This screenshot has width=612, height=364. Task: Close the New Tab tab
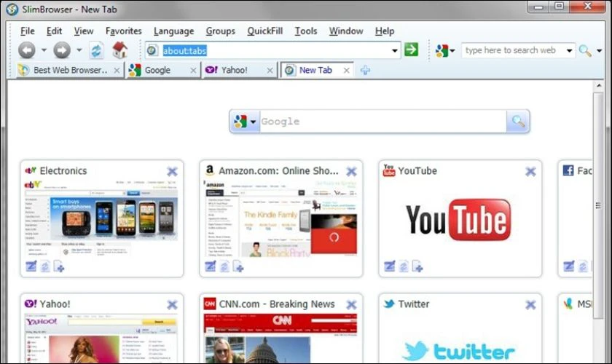point(346,71)
